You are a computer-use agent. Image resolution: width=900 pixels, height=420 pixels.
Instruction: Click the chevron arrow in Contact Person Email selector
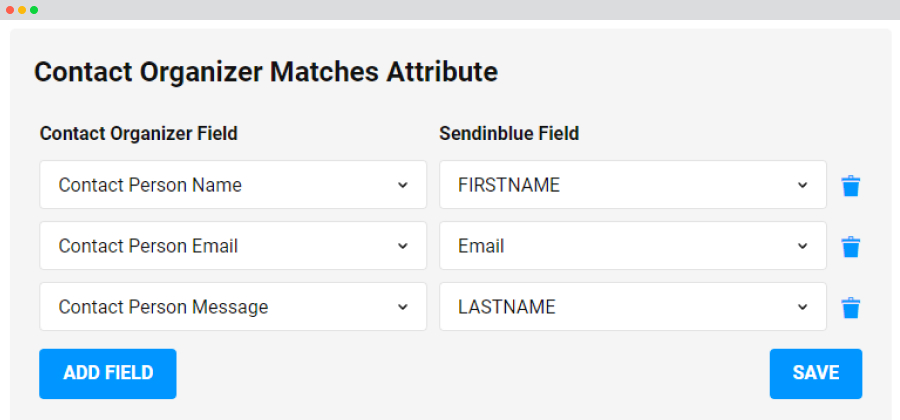click(403, 246)
